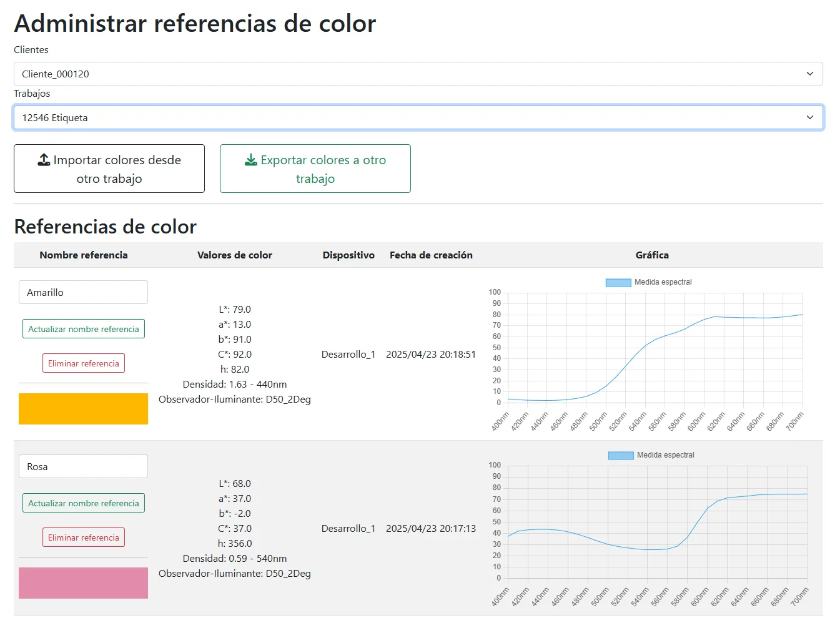Click the Nombre referencia column header

[x=84, y=255]
